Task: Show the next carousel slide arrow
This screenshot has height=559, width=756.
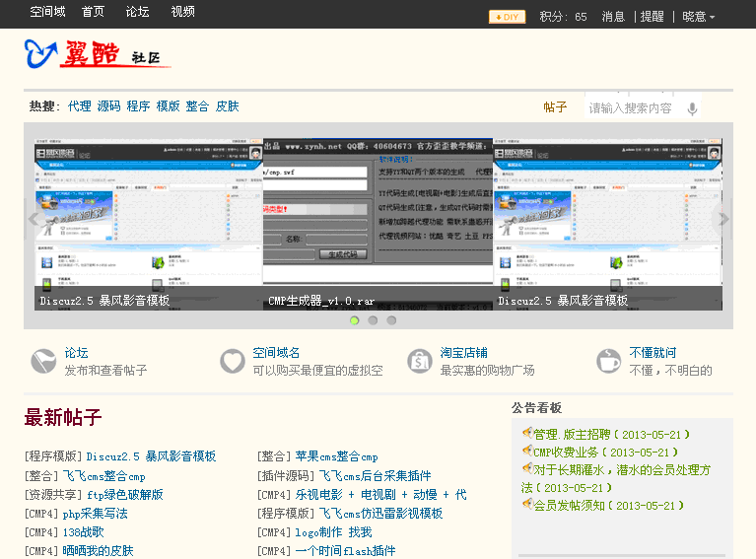Action: click(x=723, y=219)
